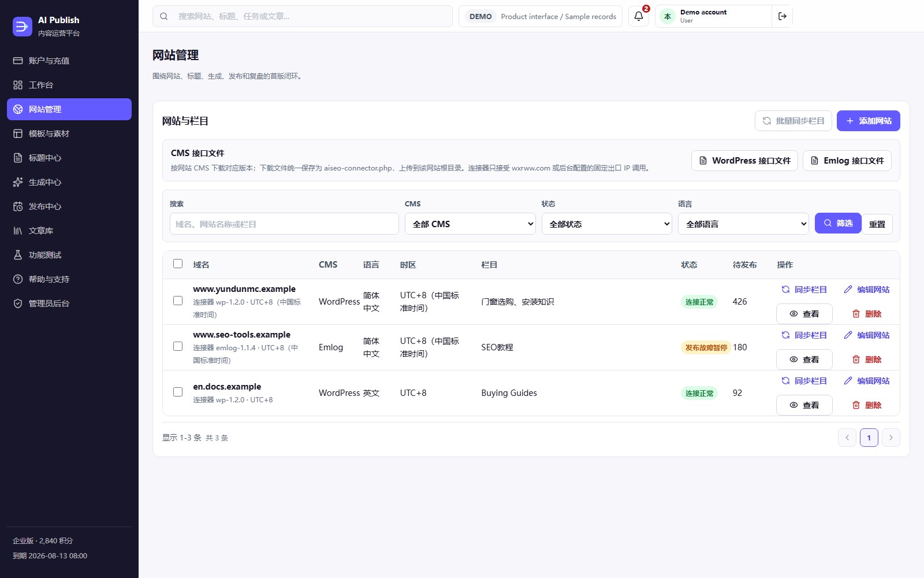Click the 门窗选购、安装知识 column cell
Image resolution: width=924 pixels, height=578 pixels.
(x=517, y=302)
